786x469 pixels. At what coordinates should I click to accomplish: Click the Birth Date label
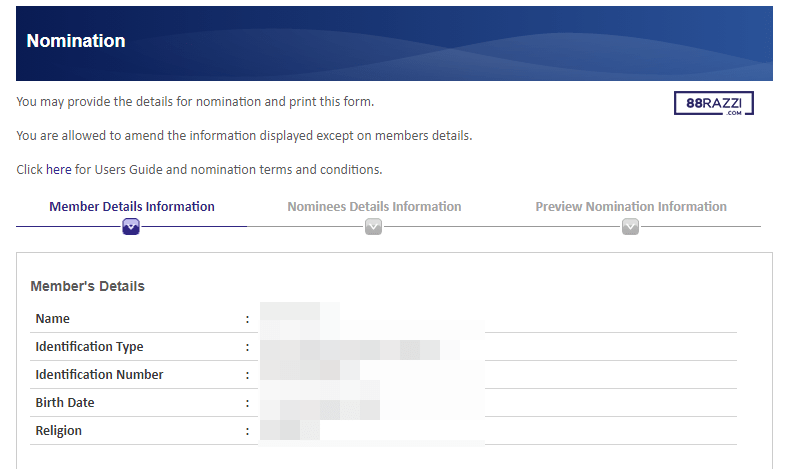click(x=65, y=403)
